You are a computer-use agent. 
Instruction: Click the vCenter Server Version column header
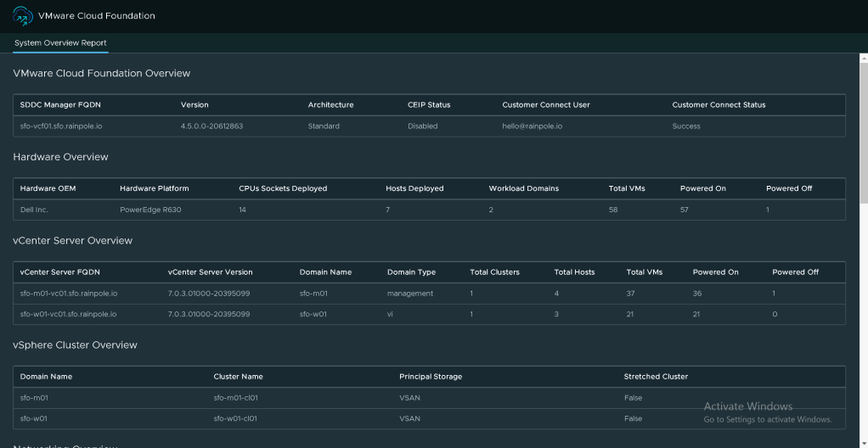pyautogui.click(x=210, y=272)
